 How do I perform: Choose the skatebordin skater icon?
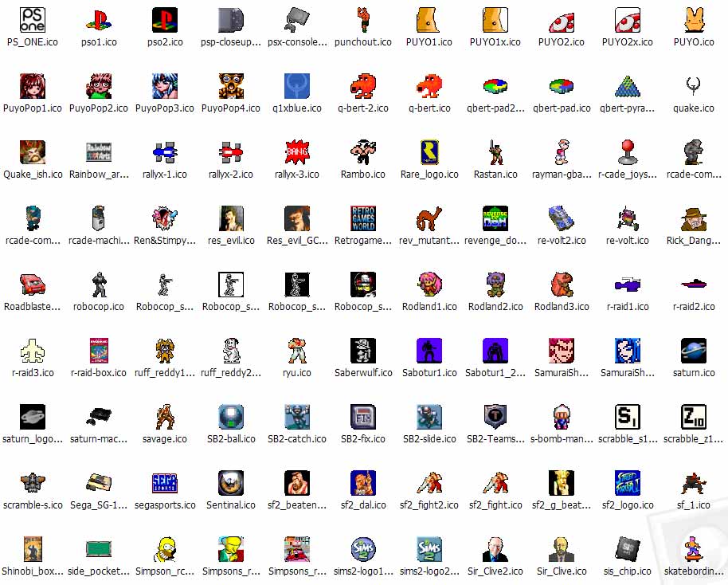(x=694, y=549)
